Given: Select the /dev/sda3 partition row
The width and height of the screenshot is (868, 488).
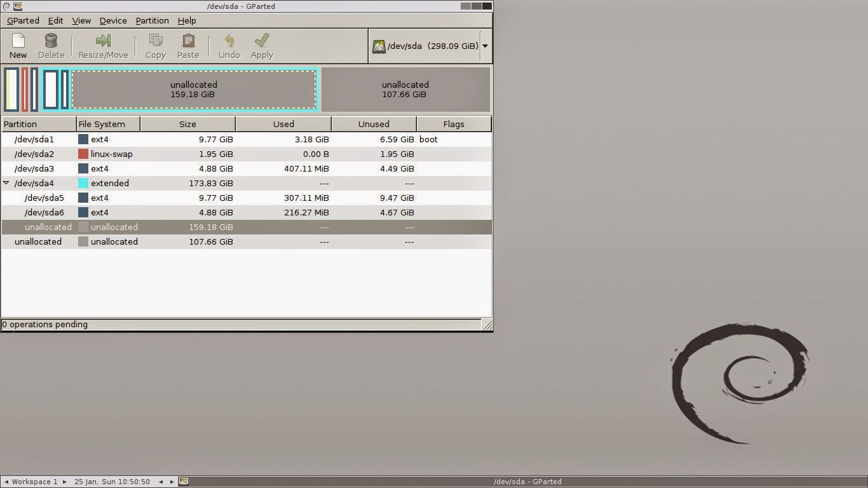Looking at the screenshot, I should [247, 168].
